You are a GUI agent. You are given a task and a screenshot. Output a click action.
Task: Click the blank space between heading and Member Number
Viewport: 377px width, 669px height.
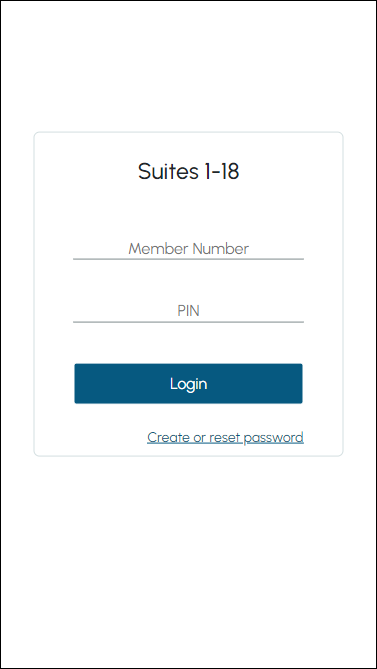point(188,211)
